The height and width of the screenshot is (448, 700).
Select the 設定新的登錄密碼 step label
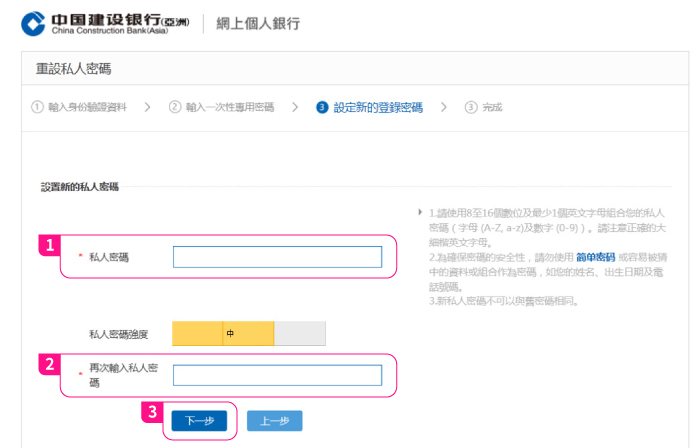(378, 107)
